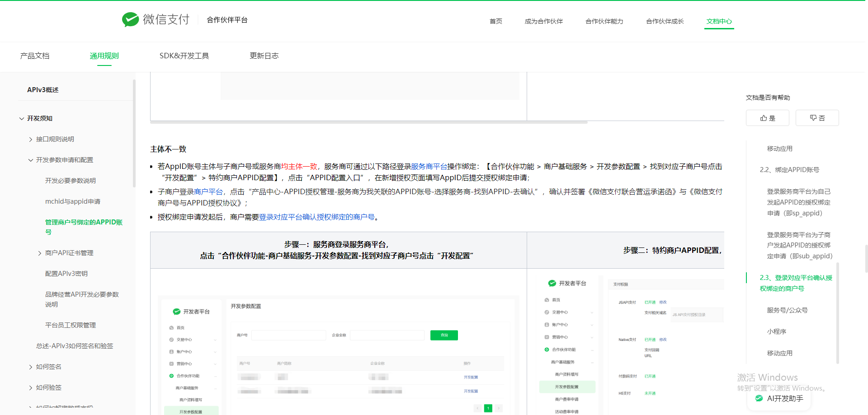Click the 步骤一 screenshot of 开发参数配置
The width and height of the screenshot is (868, 415).
pos(338,354)
